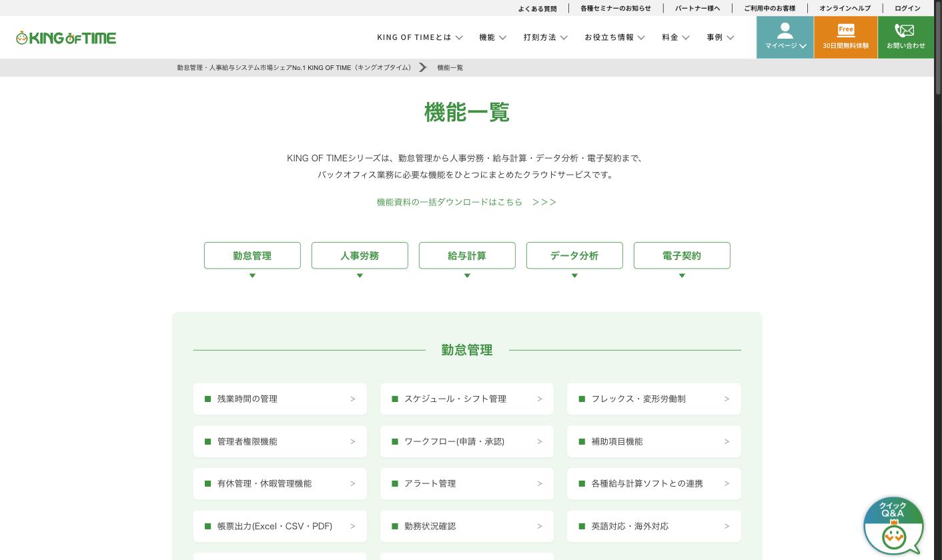The width and height of the screenshot is (942, 560).
Task: Open 帳票出力(Excel・CSV・PDF) feature card
Action: 280,526
